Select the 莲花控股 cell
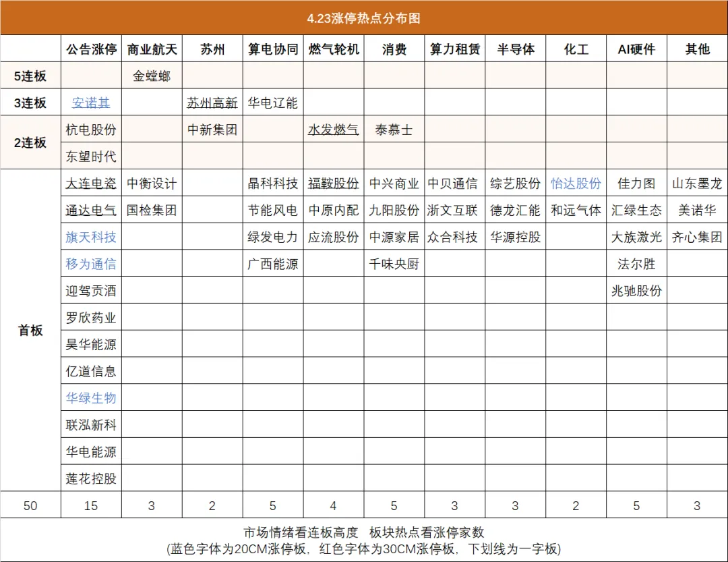The height and width of the screenshot is (562, 728). [91, 479]
